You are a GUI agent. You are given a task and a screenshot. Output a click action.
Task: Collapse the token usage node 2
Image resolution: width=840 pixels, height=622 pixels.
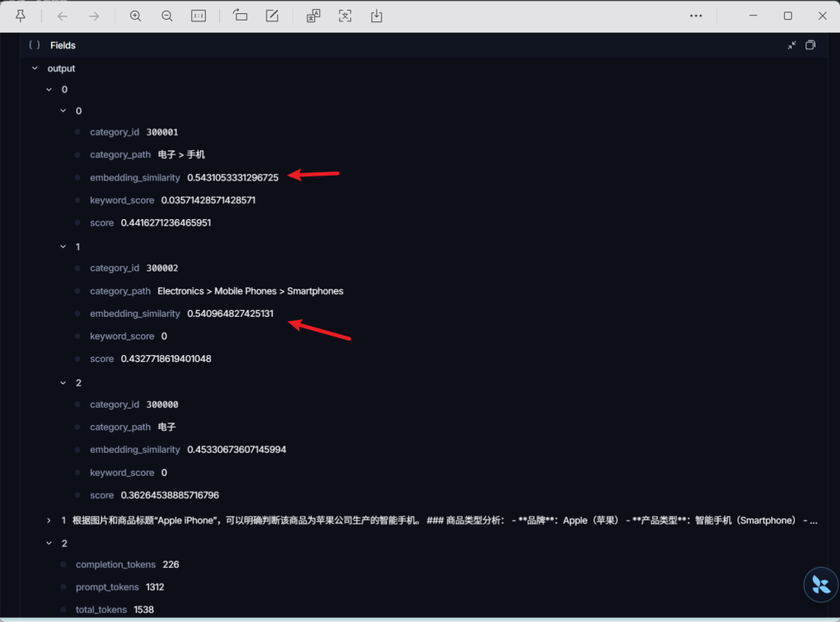[49, 543]
